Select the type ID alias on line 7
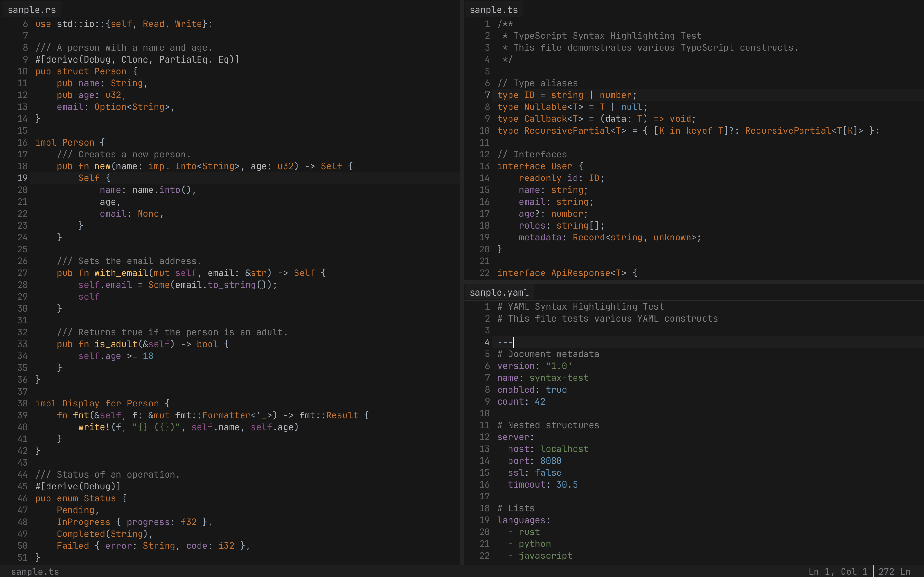The image size is (924, 577). pos(529,95)
